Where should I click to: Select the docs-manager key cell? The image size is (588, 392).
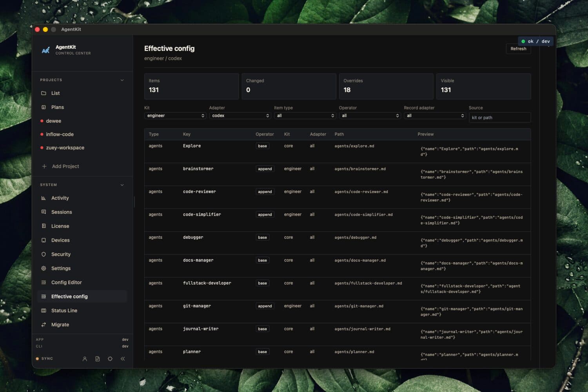[x=198, y=260]
